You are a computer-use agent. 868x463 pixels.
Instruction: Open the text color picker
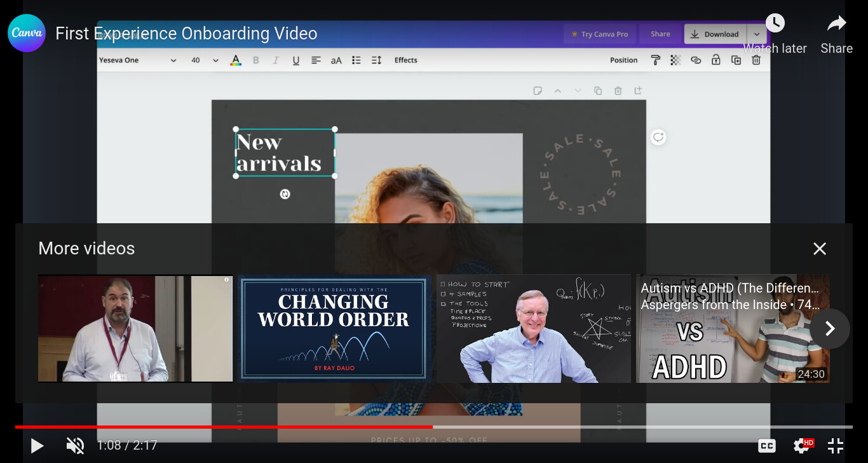[236, 60]
